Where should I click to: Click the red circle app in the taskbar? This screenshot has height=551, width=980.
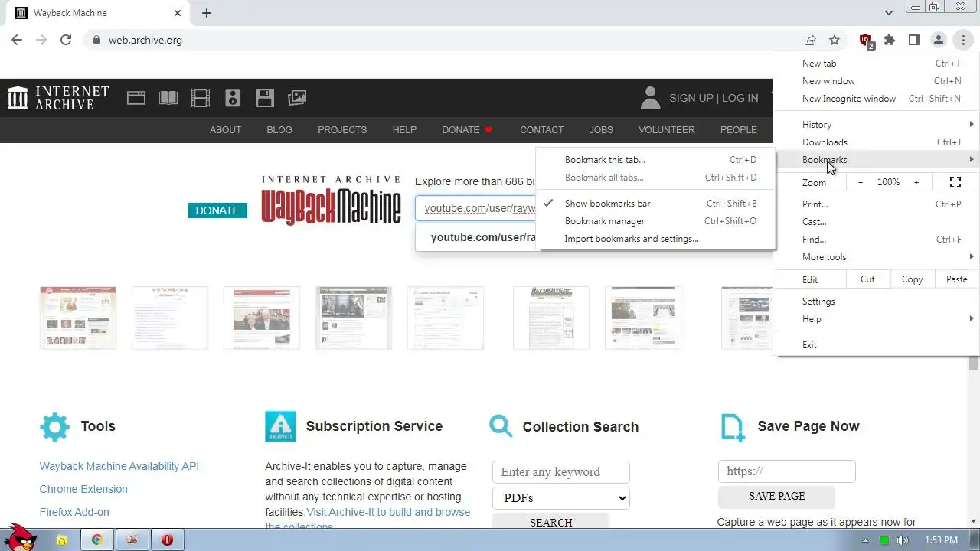(x=167, y=540)
